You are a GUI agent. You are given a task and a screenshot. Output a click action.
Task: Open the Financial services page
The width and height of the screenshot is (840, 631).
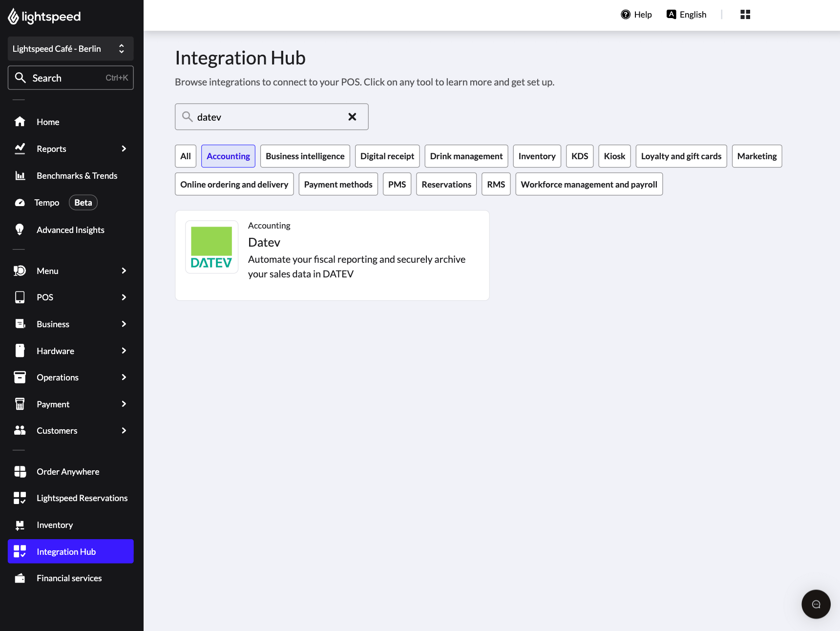pyautogui.click(x=69, y=578)
